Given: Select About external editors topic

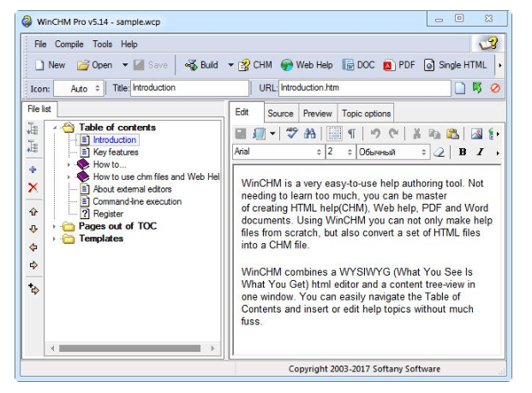Looking at the screenshot, I should (x=132, y=189).
